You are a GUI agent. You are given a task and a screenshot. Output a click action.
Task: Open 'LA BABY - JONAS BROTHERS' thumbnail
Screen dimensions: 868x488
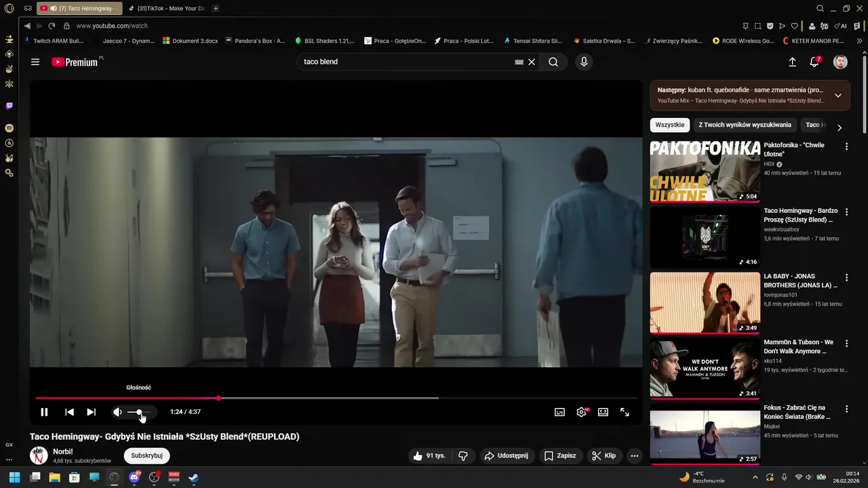(x=705, y=303)
